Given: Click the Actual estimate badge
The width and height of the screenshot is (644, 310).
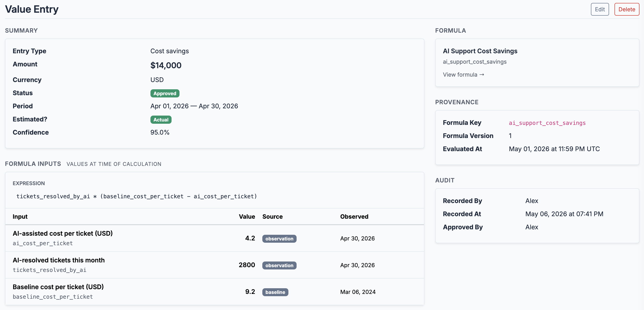Looking at the screenshot, I should point(161,120).
